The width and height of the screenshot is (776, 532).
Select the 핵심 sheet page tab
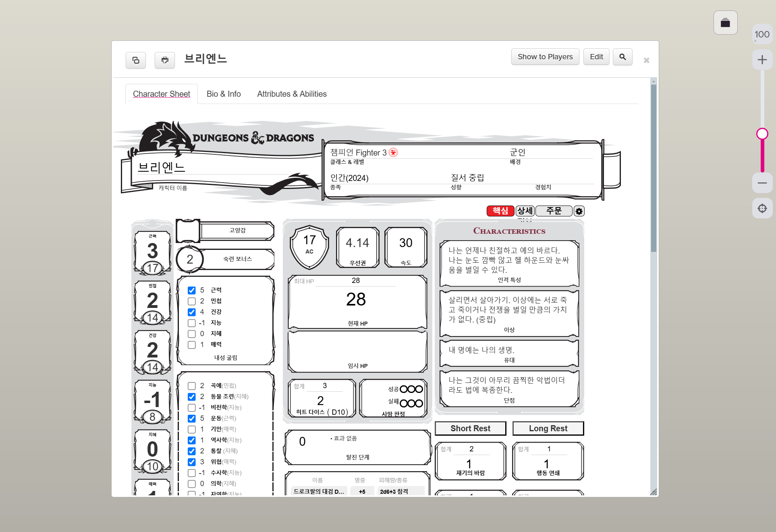tap(500, 211)
